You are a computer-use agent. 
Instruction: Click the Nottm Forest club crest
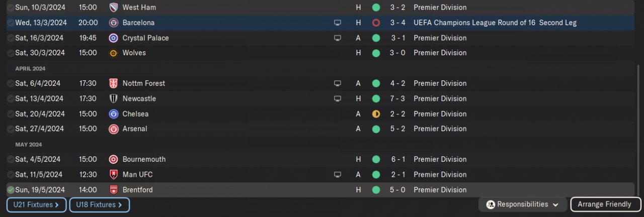click(114, 83)
